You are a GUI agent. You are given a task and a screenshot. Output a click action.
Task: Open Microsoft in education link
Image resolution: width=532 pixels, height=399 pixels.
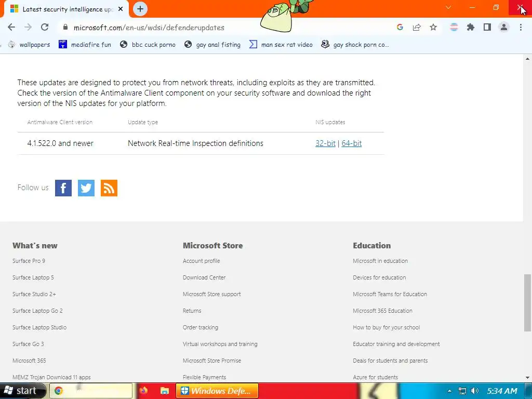380,261
